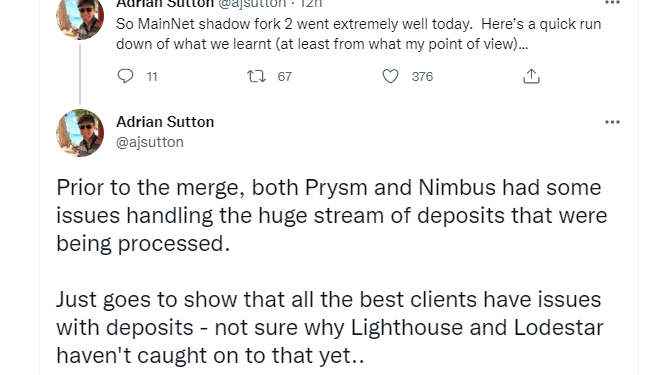
Task: Click the Lighthouse and Lodestar paragraph
Action: [x=330, y=327]
